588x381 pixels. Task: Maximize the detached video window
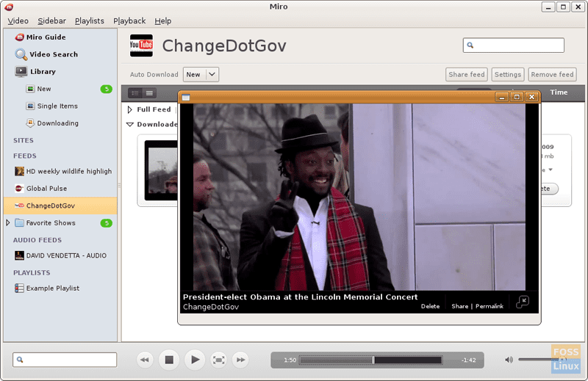517,97
